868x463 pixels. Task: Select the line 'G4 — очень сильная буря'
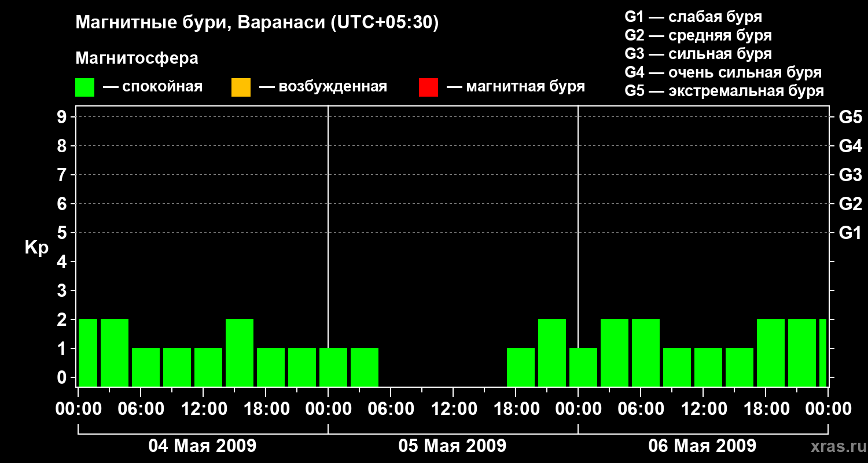[723, 72]
